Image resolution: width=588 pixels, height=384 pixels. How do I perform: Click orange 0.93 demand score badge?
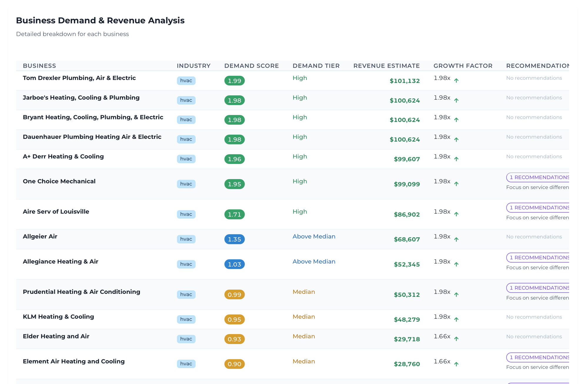234,339
